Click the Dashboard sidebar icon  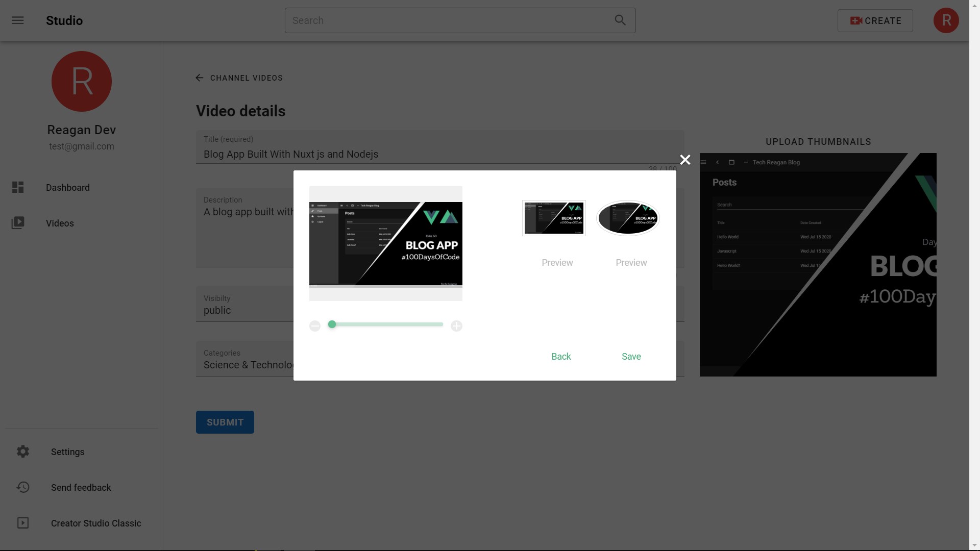[x=18, y=188]
